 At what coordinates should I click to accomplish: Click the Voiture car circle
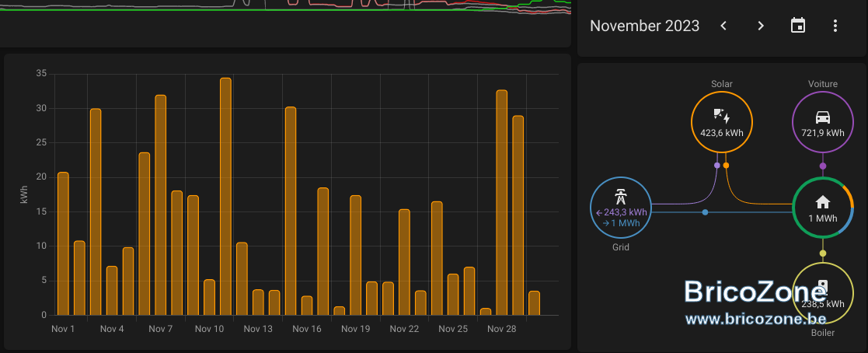(x=823, y=121)
